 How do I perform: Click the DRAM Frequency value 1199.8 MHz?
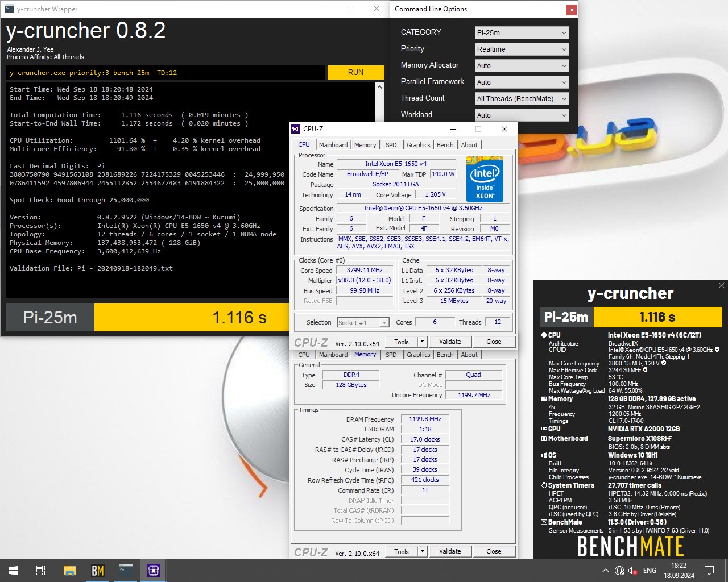click(425, 419)
